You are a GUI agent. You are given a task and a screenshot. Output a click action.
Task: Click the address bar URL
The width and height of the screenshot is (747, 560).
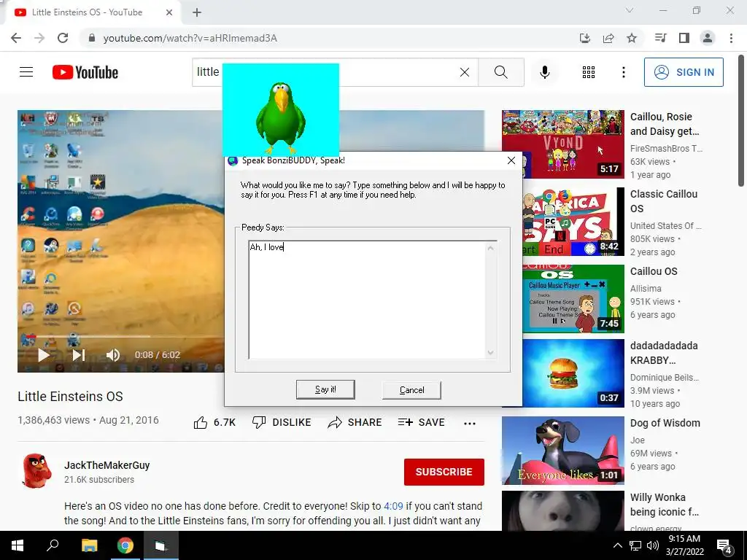pyautogui.click(x=190, y=38)
